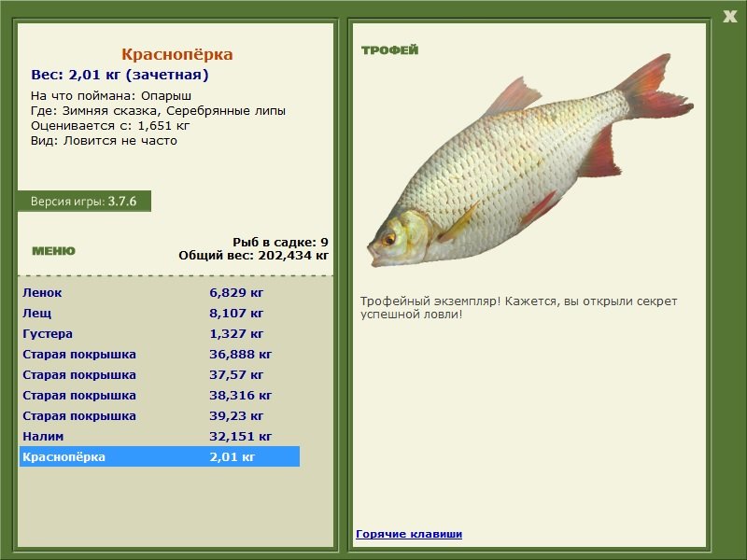The image size is (747, 560).
Task: Click the На что поймана: Опарыш line
Action: [111, 96]
